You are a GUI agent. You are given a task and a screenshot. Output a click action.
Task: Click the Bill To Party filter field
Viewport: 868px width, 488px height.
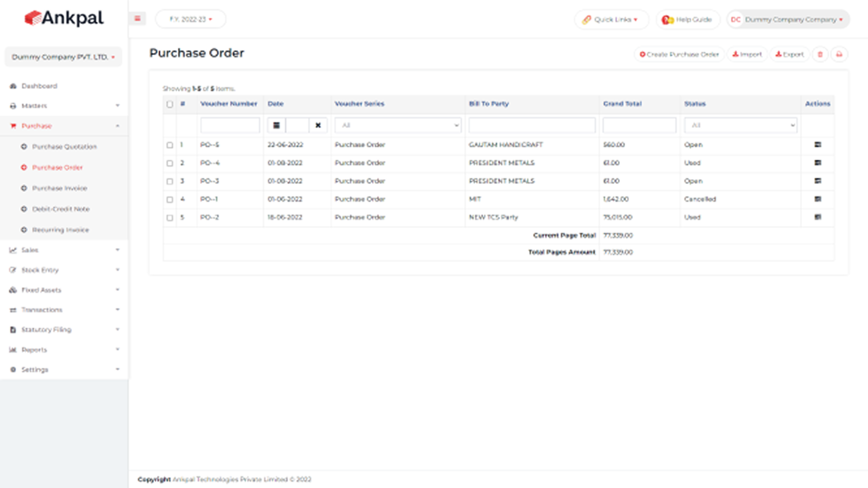tap(532, 125)
